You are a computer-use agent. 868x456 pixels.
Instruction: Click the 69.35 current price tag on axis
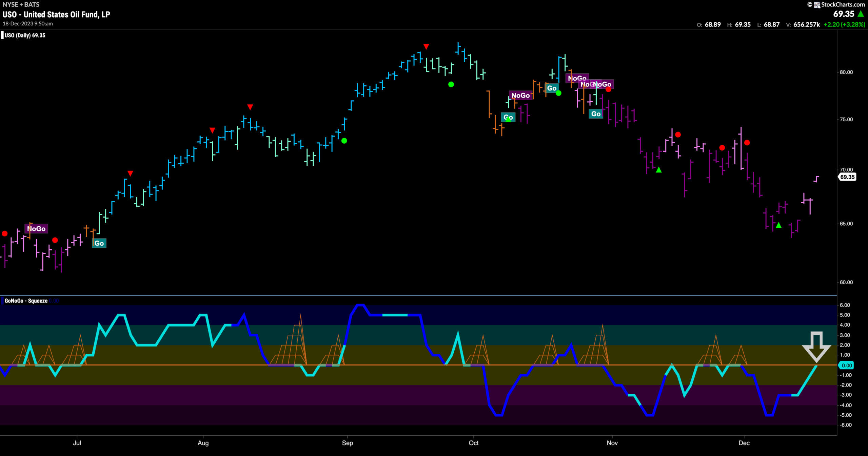(847, 177)
